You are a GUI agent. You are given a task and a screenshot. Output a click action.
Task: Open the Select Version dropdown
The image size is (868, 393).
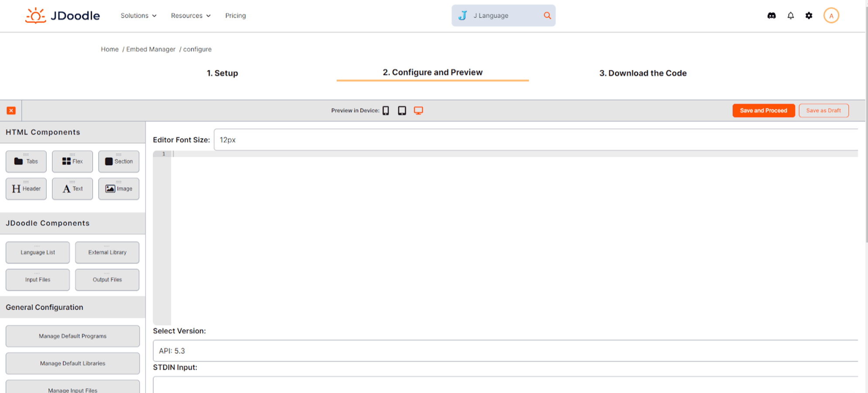coord(505,351)
